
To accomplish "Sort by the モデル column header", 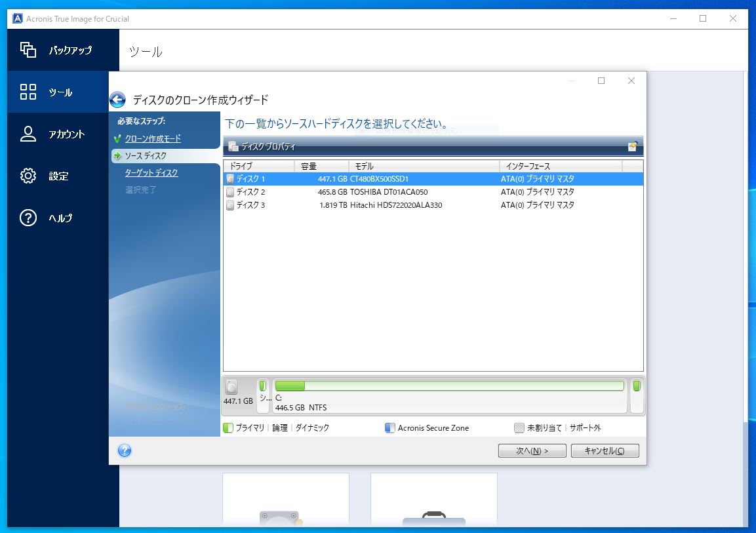I will click(424, 167).
